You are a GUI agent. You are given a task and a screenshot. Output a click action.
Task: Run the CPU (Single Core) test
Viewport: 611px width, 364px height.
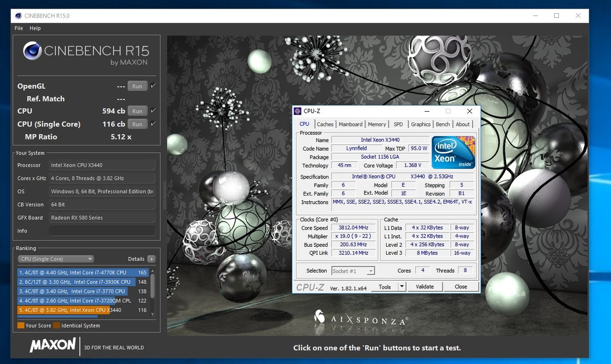coord(137,124)
